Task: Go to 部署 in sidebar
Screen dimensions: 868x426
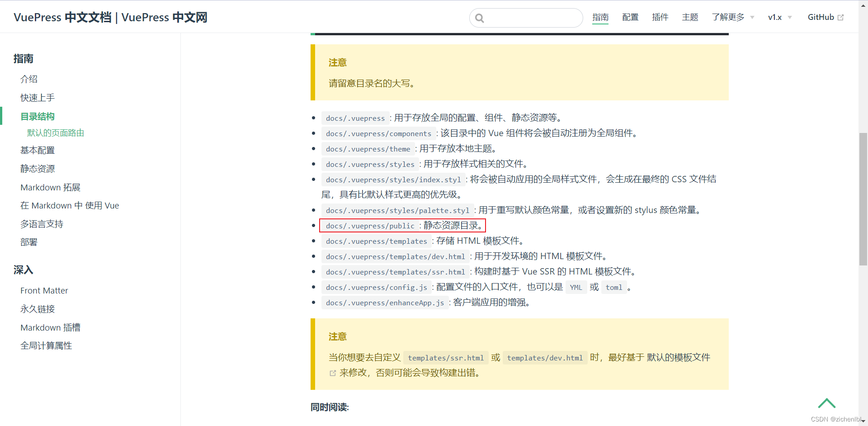Action: point(29,242)
